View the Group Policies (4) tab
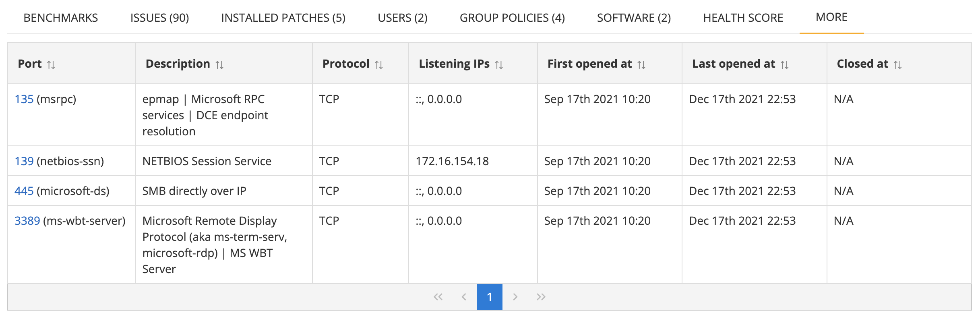980x315 pixels. (x=512, y=18)
